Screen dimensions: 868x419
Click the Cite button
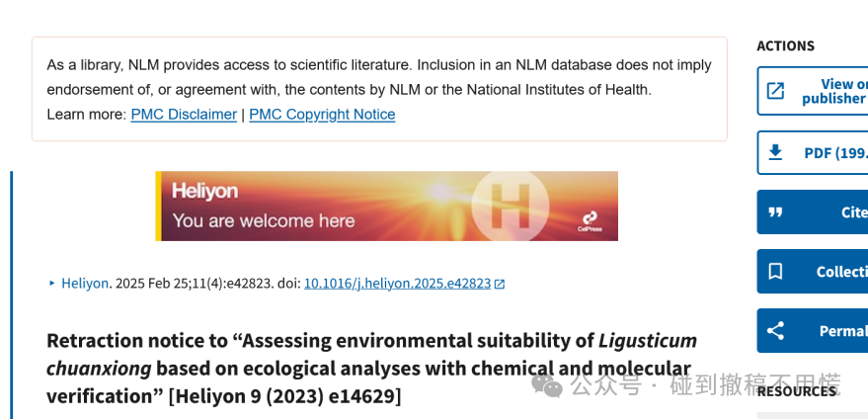[x=812, y=212]
